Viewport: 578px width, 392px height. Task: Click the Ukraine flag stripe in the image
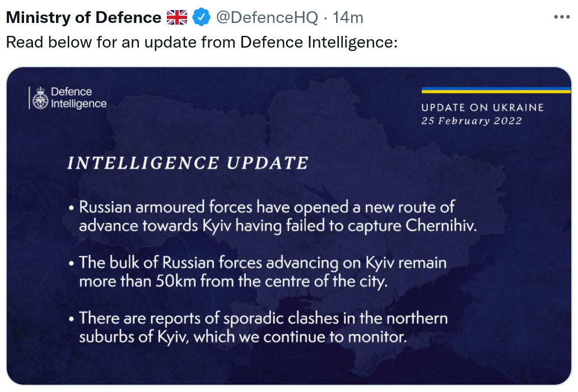(496, 90)
